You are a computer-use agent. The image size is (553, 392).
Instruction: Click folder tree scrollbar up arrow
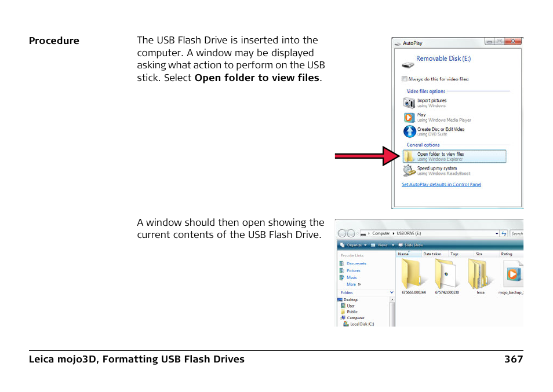(x=392, y=299)
